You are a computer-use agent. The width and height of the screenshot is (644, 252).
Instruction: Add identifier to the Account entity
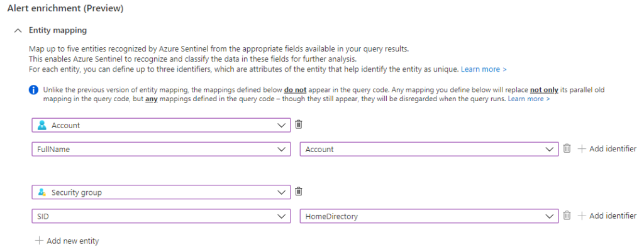click(607, 148)
